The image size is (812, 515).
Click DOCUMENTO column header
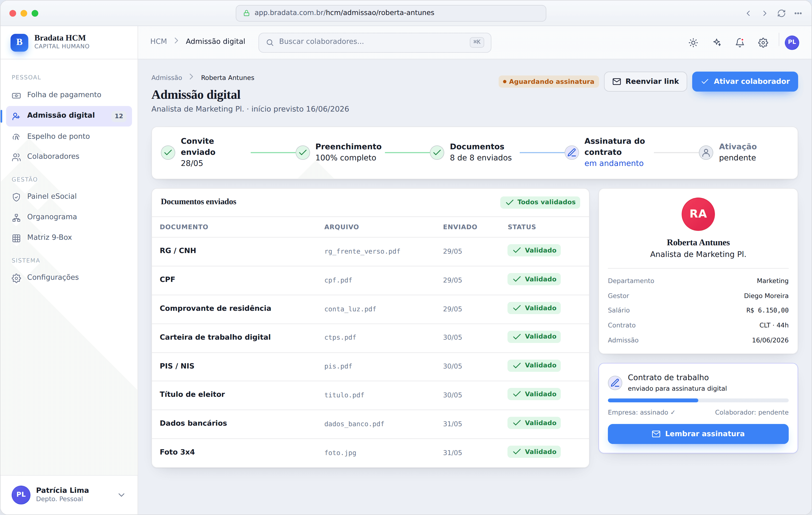point(184,227)
